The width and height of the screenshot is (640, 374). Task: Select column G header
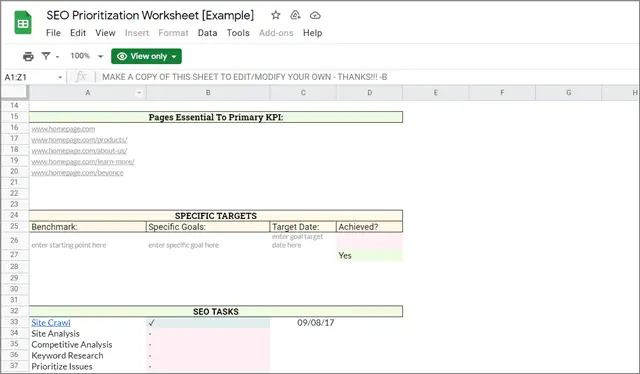(x=569, y=93)
